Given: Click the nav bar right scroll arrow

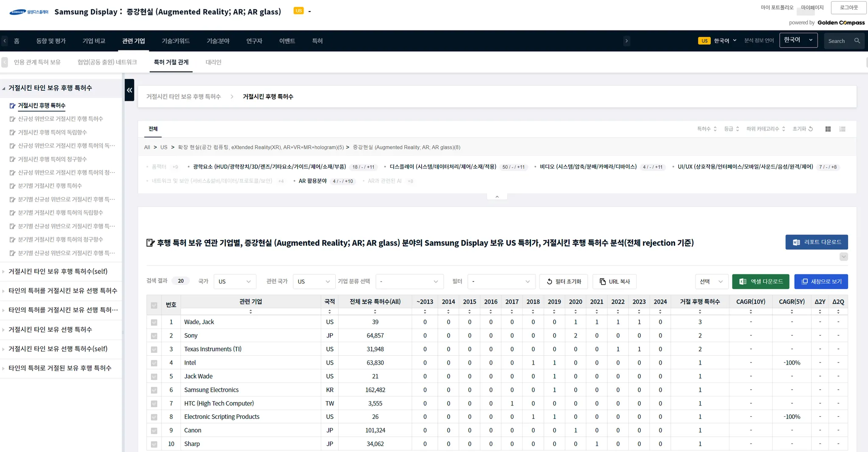Looking at the screenshot, I should [626, 41].
